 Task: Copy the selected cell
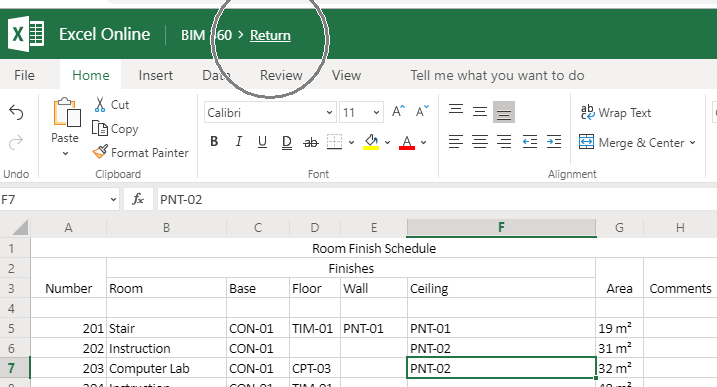tap(115, 129)
